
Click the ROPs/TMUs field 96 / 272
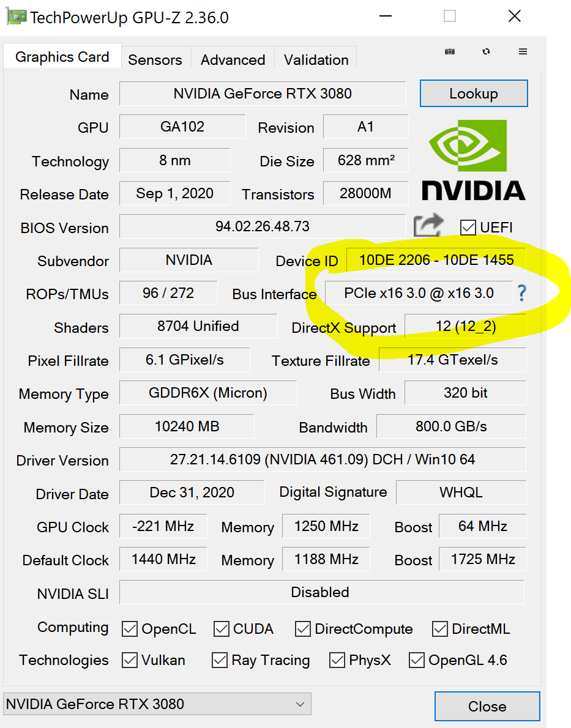(168, 293)
